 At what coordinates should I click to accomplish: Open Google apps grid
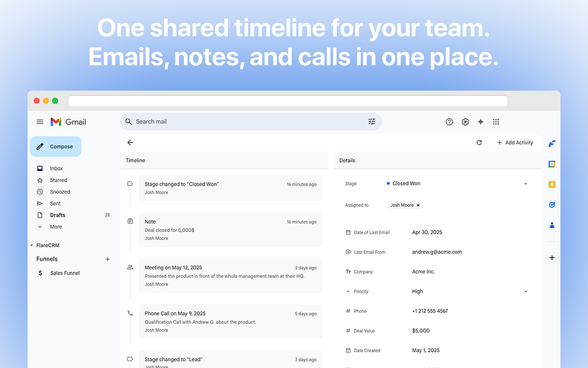point(496,121)
